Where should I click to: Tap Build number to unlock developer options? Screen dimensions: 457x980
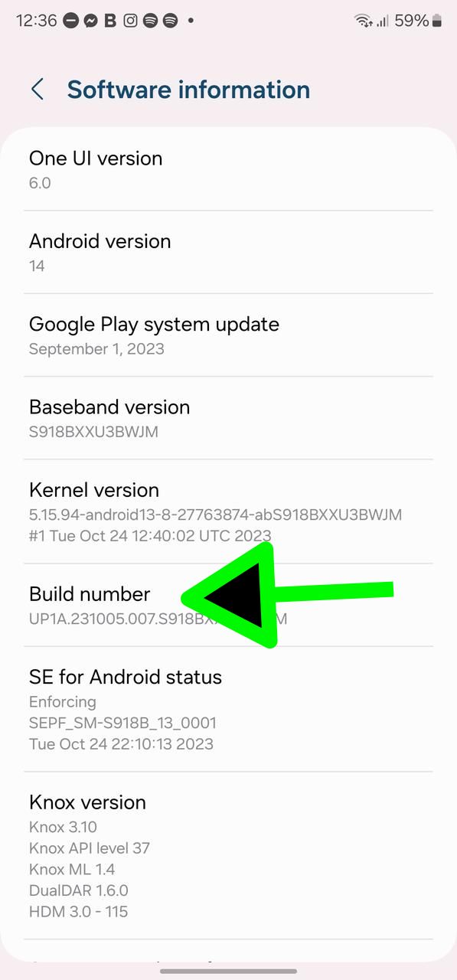[228, 605]
